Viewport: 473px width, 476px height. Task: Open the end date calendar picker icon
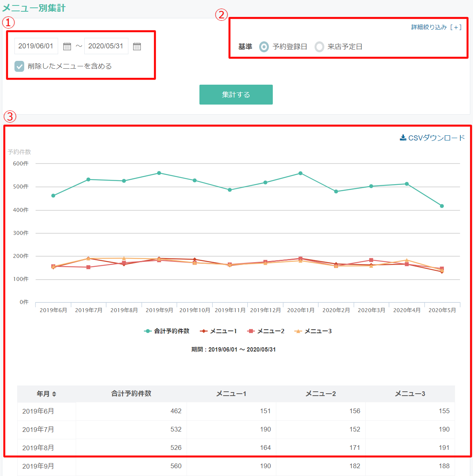click(137, 46)
